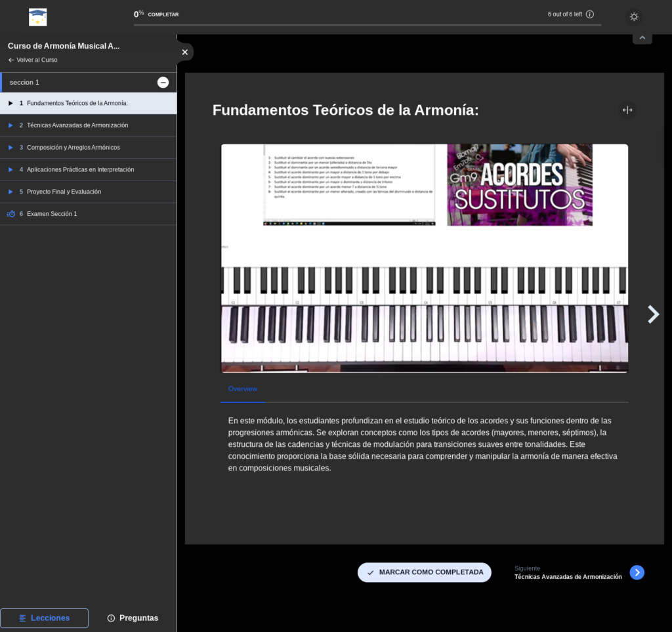
Task: Click the play icon for lesson 1 Fundamentos Teóricos
Action: 10,103
